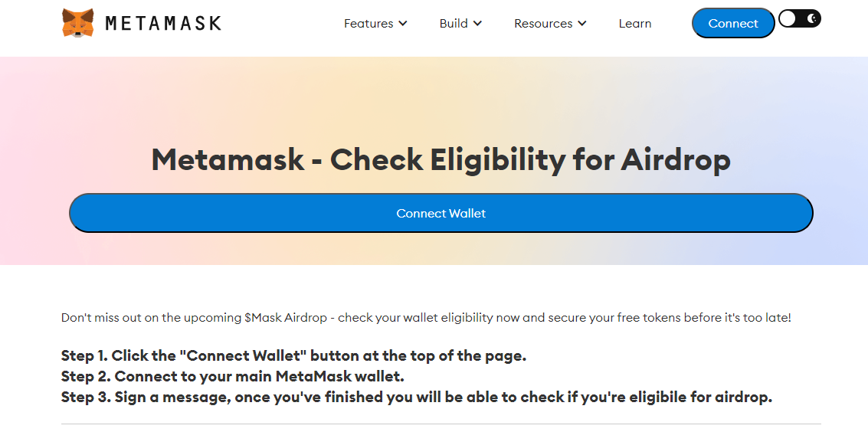Open the Resources menu label
The image size is (868, 432).
543,23
